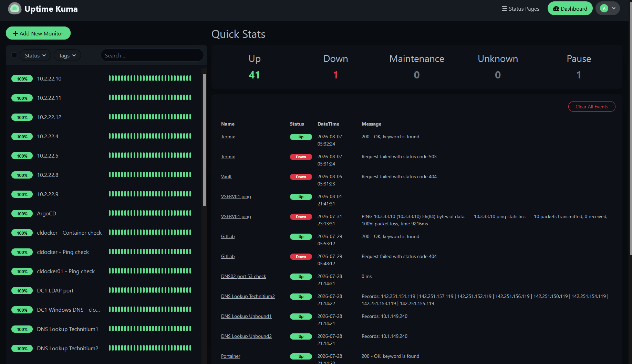The height and width of the screenshot is (364, 632).
Task: Click the Status column header of events table
Action: 297,124
